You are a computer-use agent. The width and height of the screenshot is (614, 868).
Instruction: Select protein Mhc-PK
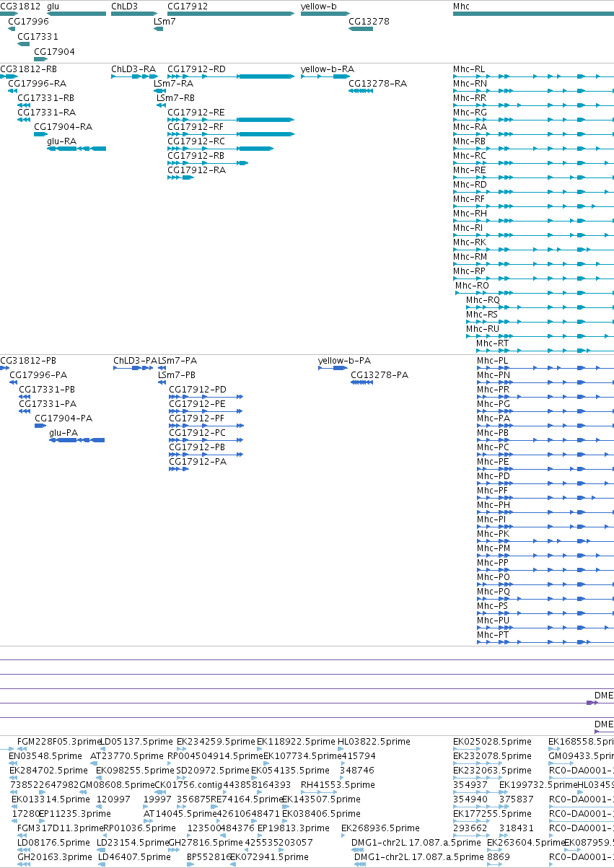(493, 534)
